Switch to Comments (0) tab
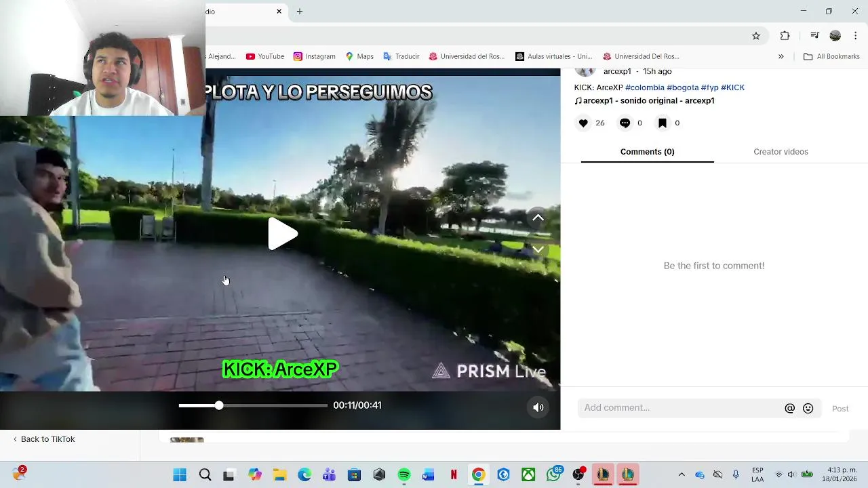 pos(647,152)
